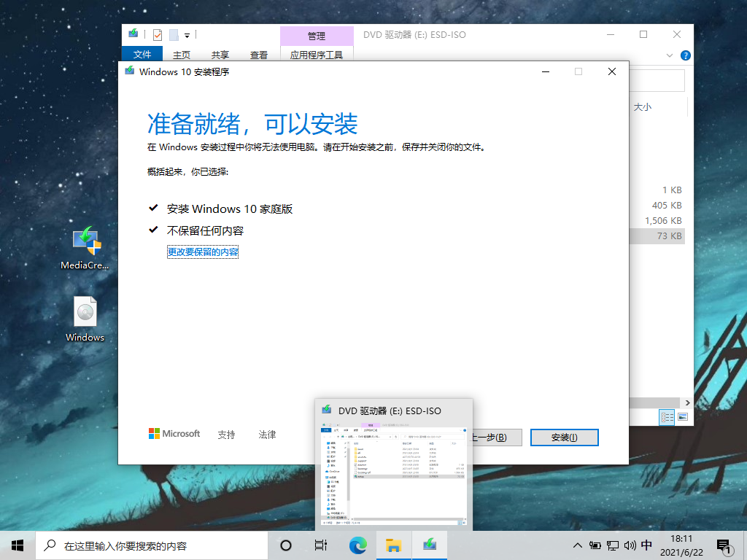
Task: Open the Windows Start menu
Action: click(18, 545)
